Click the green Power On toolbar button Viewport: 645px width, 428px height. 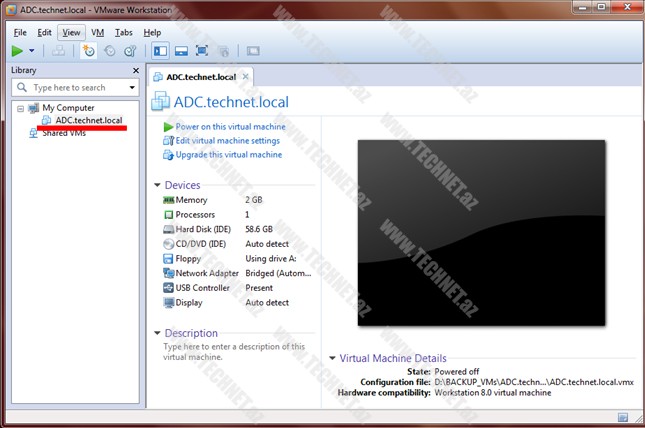(17, 51)
